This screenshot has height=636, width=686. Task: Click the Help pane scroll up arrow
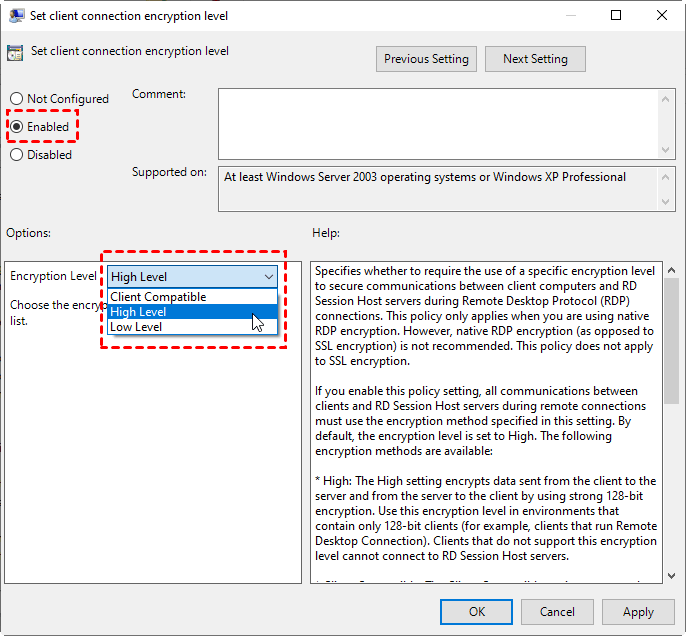point(672,270)
